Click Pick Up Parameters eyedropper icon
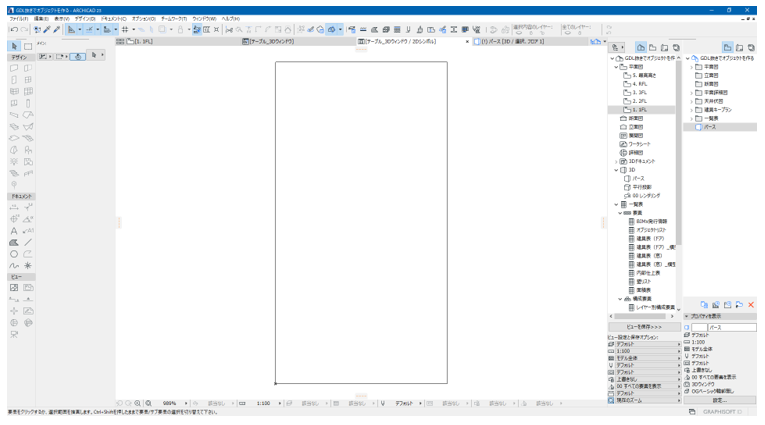This screenshot has height=425, width=765. [47, 30]
